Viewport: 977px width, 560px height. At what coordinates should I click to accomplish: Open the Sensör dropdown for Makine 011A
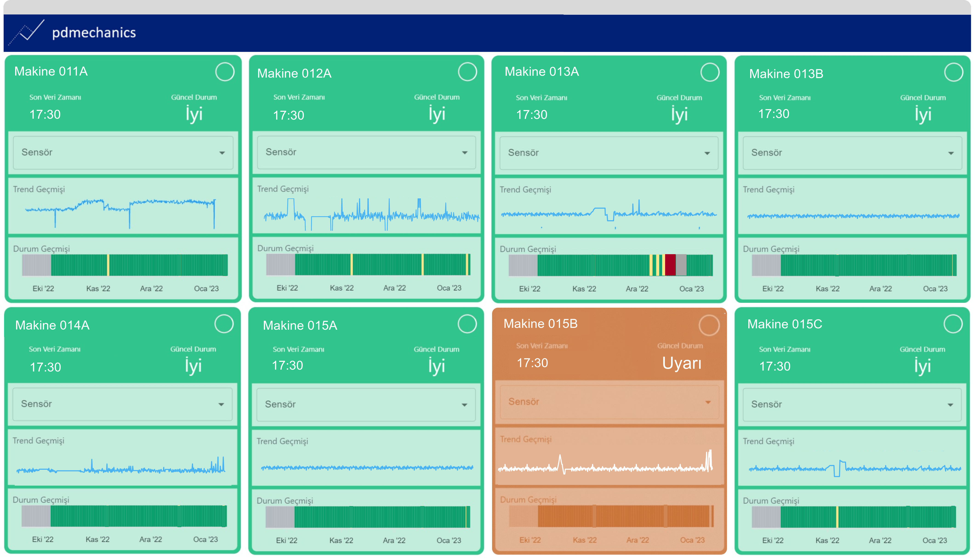pyautogui.click(x=123, y=153)
